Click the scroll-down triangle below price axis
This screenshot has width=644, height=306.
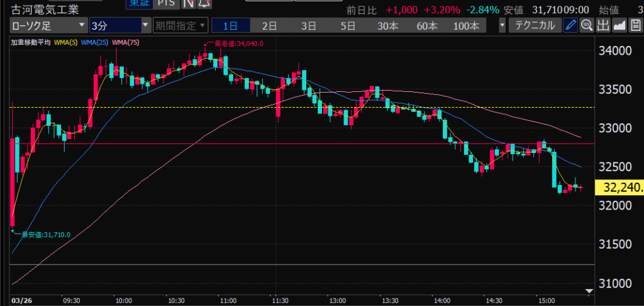[589, 291]
